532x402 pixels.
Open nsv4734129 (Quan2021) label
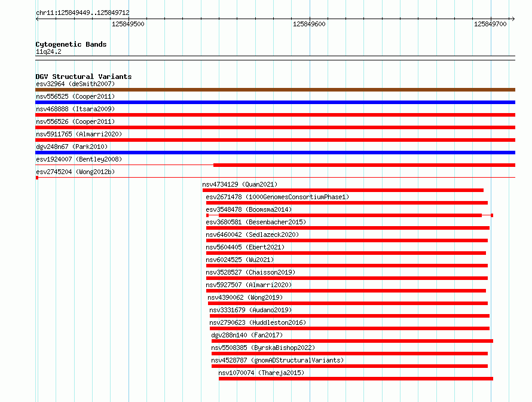click(240, 184)
